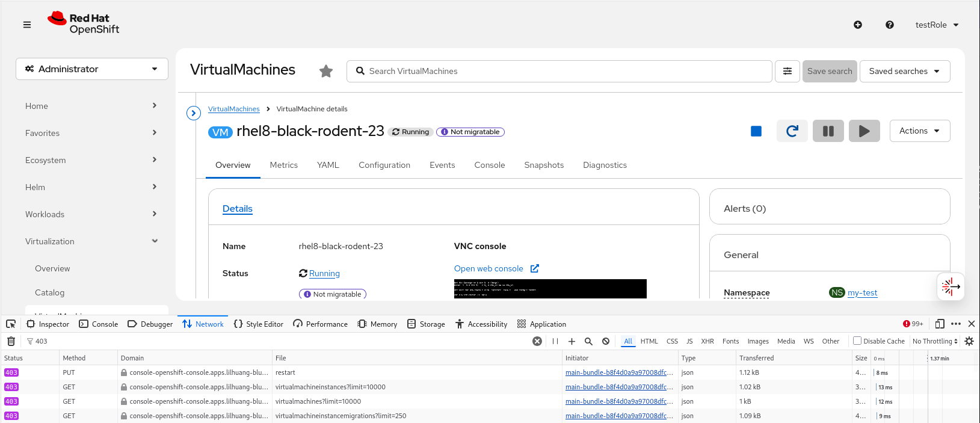
Task: Activate the devtools element picker
Action: 11,324
